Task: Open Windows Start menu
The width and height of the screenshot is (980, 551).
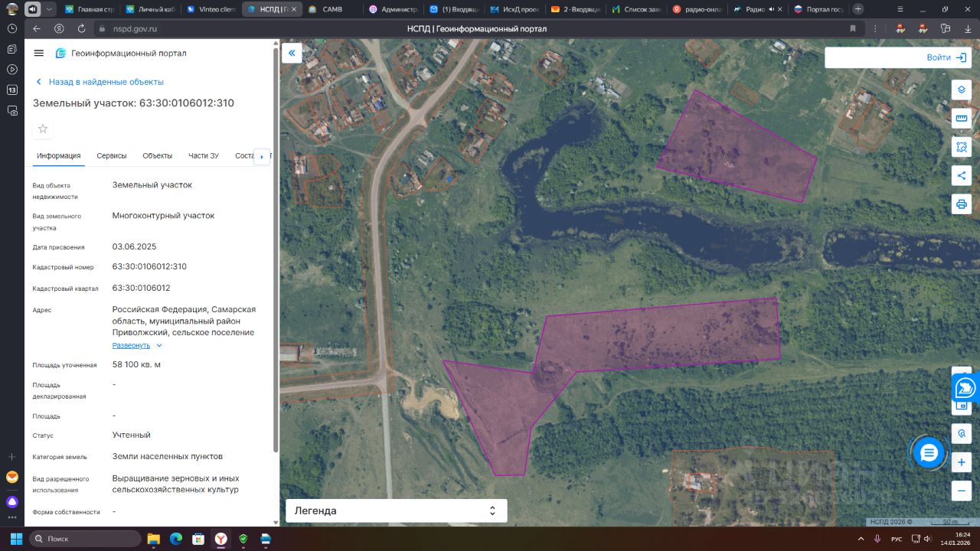Action: (16, 539)
